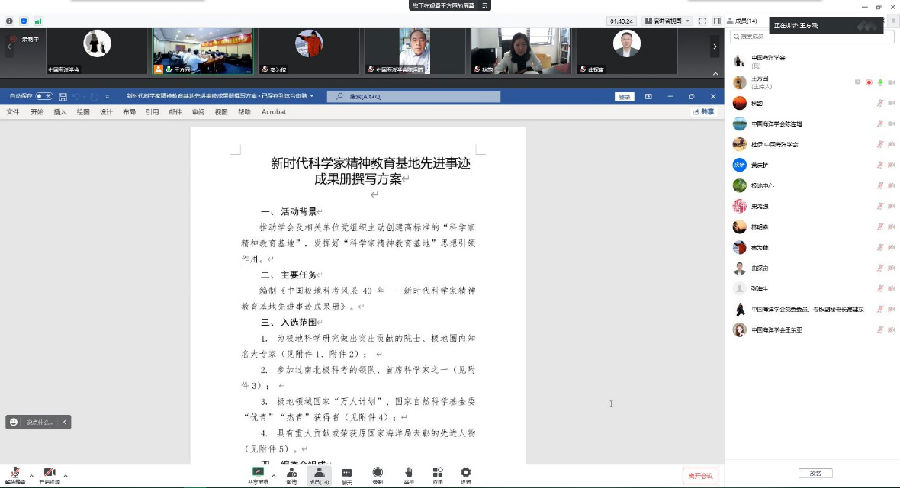Turn on the camera video button
Image resolution: width=900 pixels, height=488 pixels.
pyautogui.click(x=49, y=474)
